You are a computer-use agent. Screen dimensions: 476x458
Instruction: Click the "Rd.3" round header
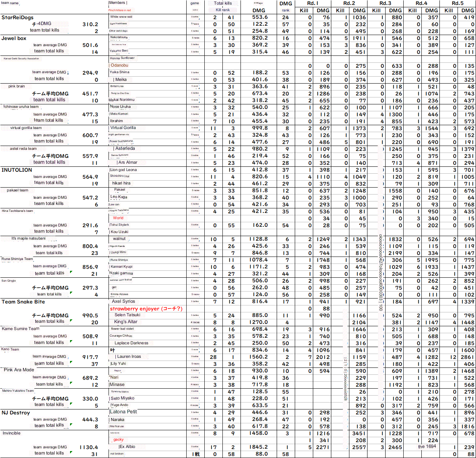pyautogui.click(x=385, y=3)
